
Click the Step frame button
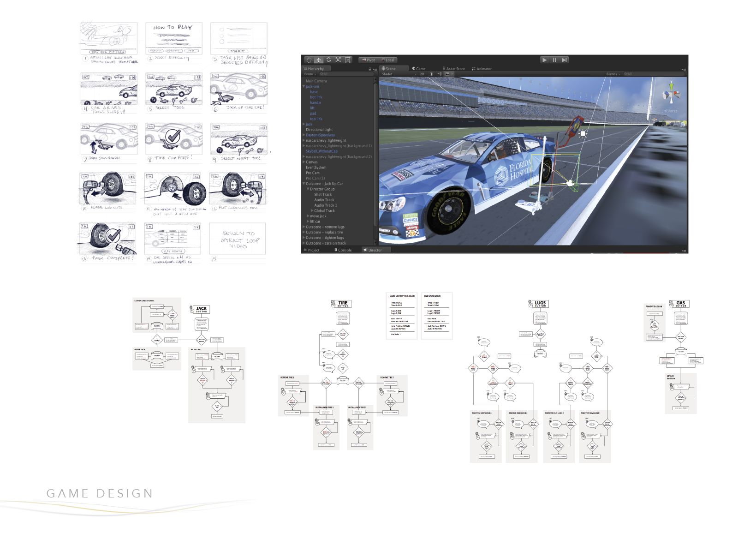(564, 60)
